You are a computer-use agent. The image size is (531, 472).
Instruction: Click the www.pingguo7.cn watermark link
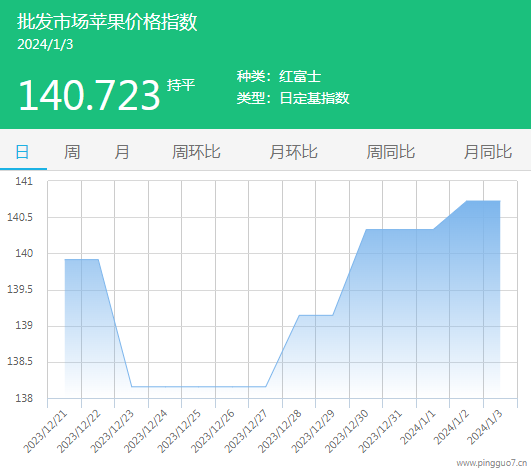pyautogui.click(x=491, y=463)
